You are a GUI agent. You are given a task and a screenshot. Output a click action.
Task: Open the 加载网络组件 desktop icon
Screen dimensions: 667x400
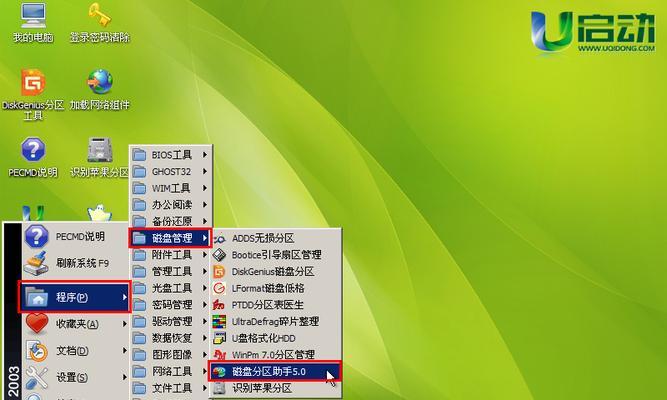coord(98,84)
